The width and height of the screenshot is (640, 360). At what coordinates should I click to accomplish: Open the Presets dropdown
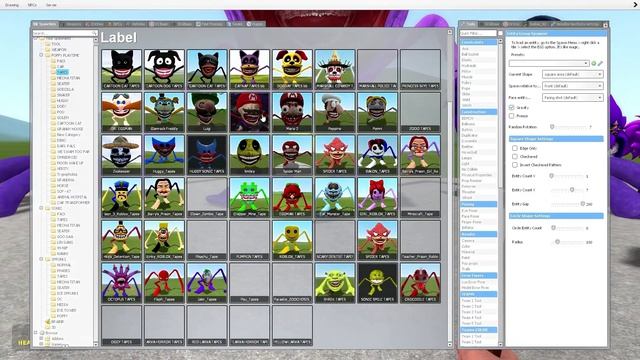tap(549, 63)
